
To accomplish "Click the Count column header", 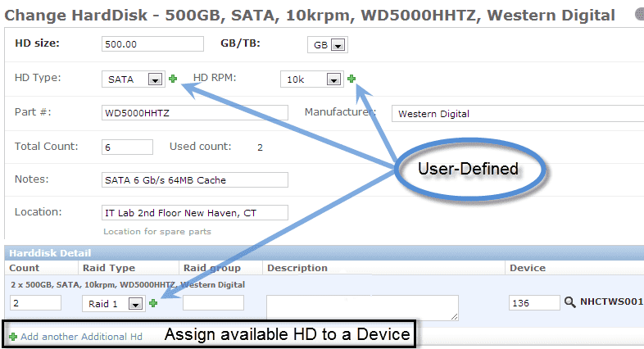I will [x=25, y=268].
